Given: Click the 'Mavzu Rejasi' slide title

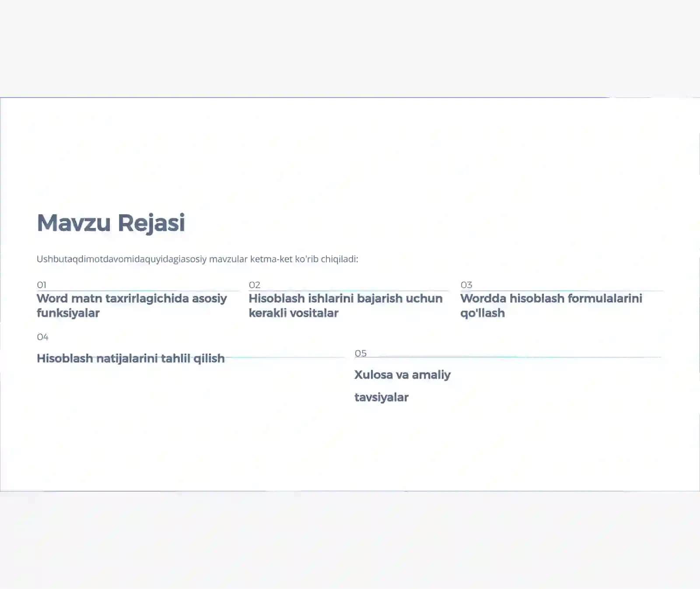Looking at the screenshot, I should pos(111,223).
